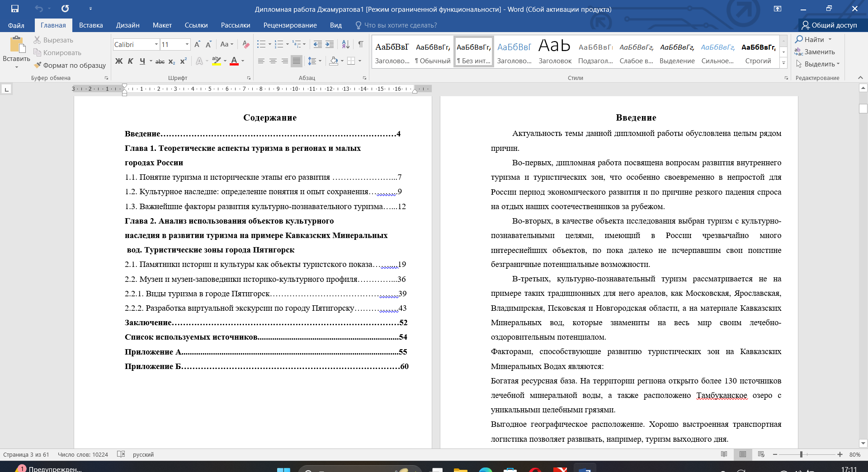Open the Вставка ribbon tab
Screen dimensions: 868x472
tap(91, 25)
